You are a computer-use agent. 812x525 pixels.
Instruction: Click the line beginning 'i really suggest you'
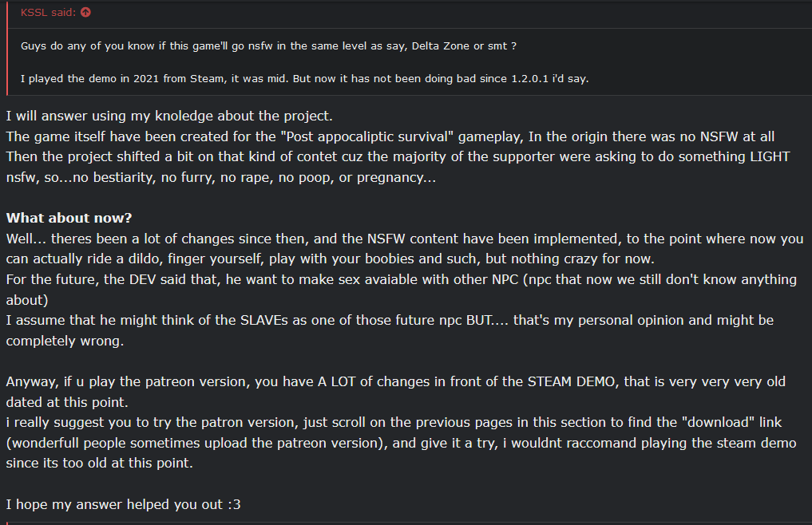[394, 423]
